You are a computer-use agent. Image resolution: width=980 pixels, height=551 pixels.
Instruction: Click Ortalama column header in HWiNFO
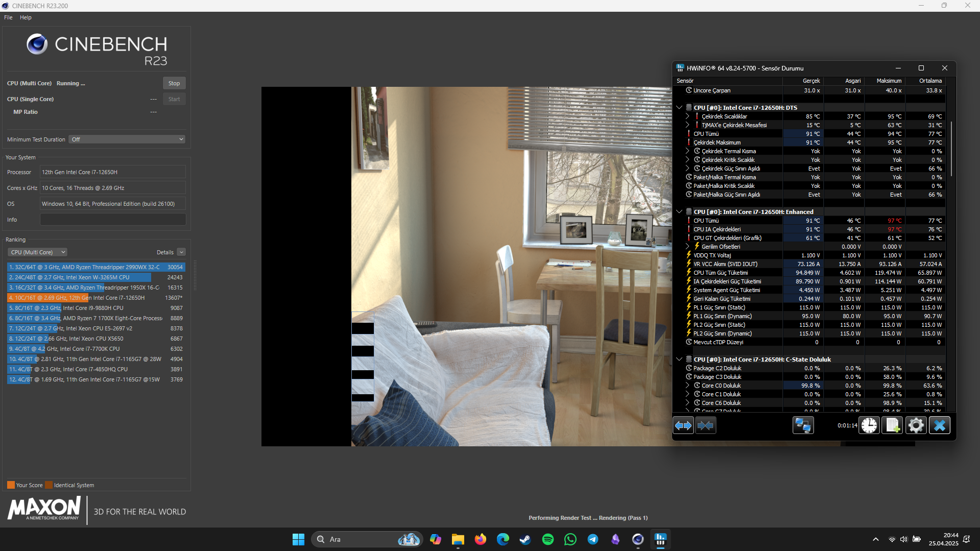click(925, 81)
